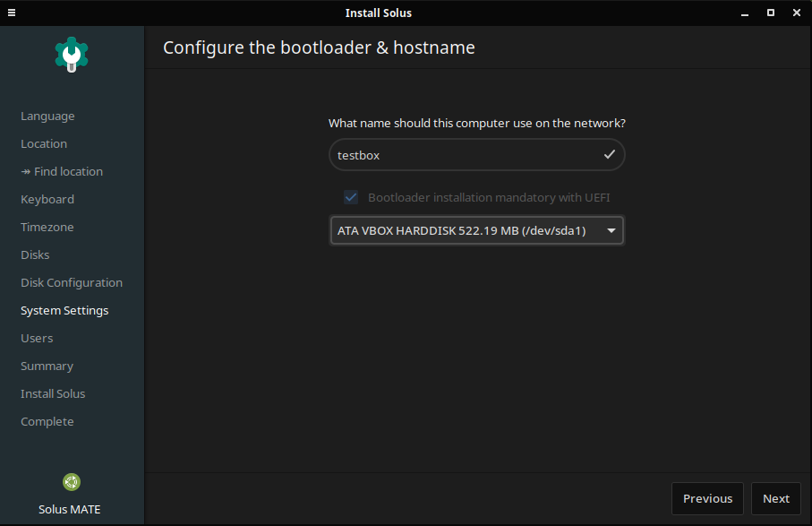The width and height of the screenshot is (812, 526).
Task: Select the Location step in sidebar
Action: tap(44, 143)
